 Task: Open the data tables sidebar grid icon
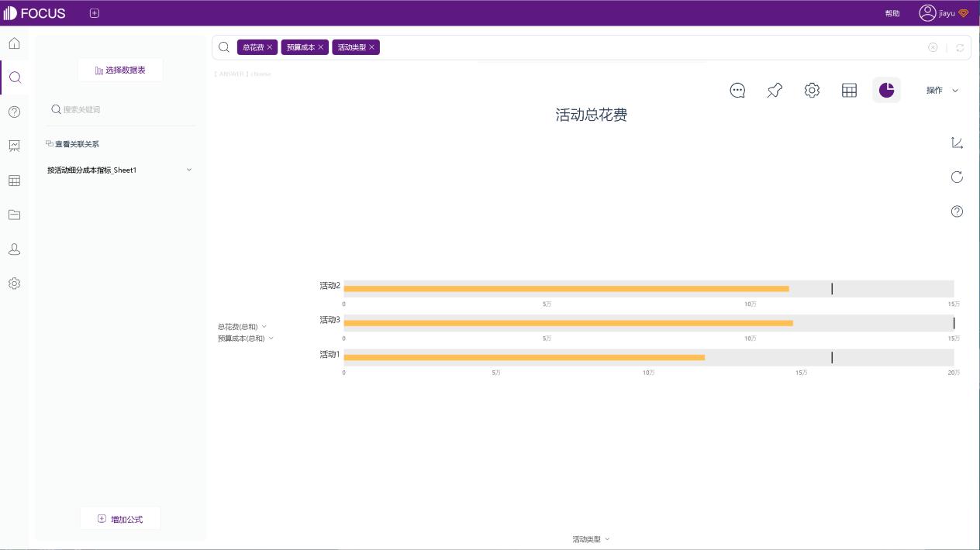[14, 180]
